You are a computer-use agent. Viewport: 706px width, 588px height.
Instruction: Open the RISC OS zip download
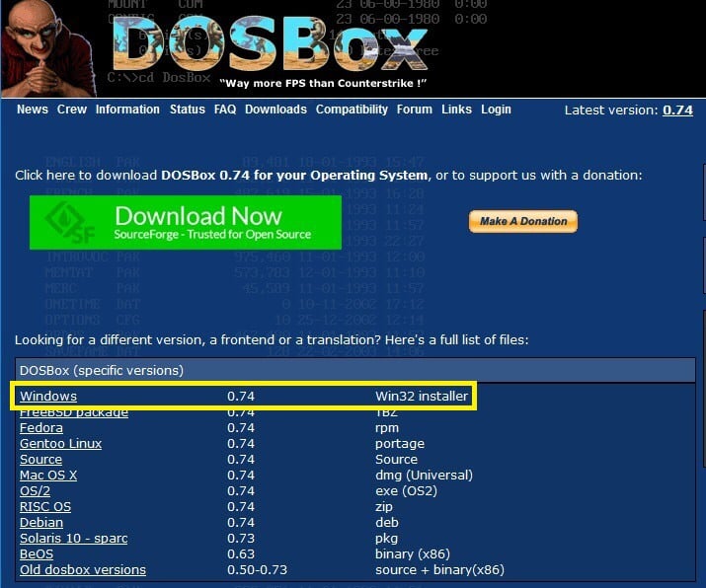tap(45, 506)
